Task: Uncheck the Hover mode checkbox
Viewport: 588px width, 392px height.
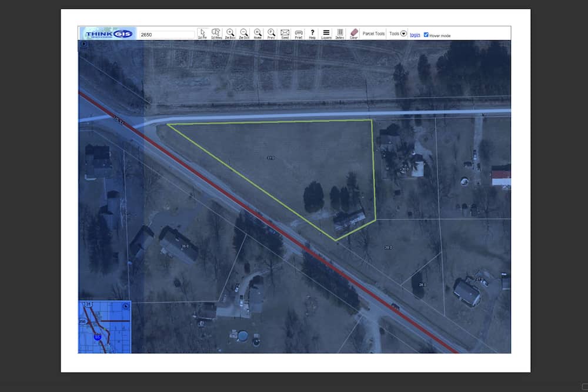Action: (426, 35)
